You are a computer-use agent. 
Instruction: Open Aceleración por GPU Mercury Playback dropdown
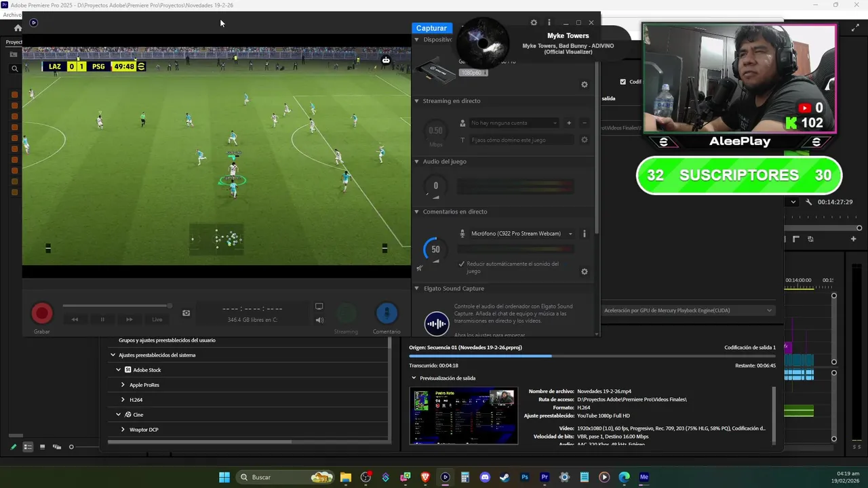point(688,310)
